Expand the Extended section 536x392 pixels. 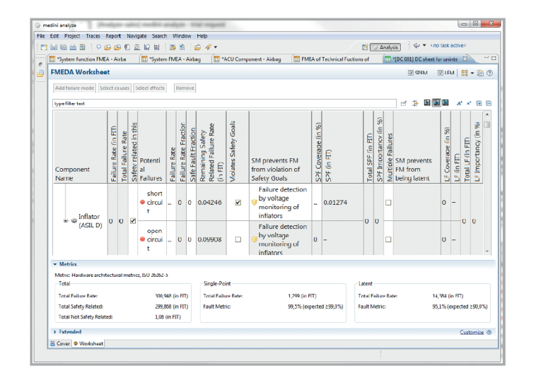[54, 332]
